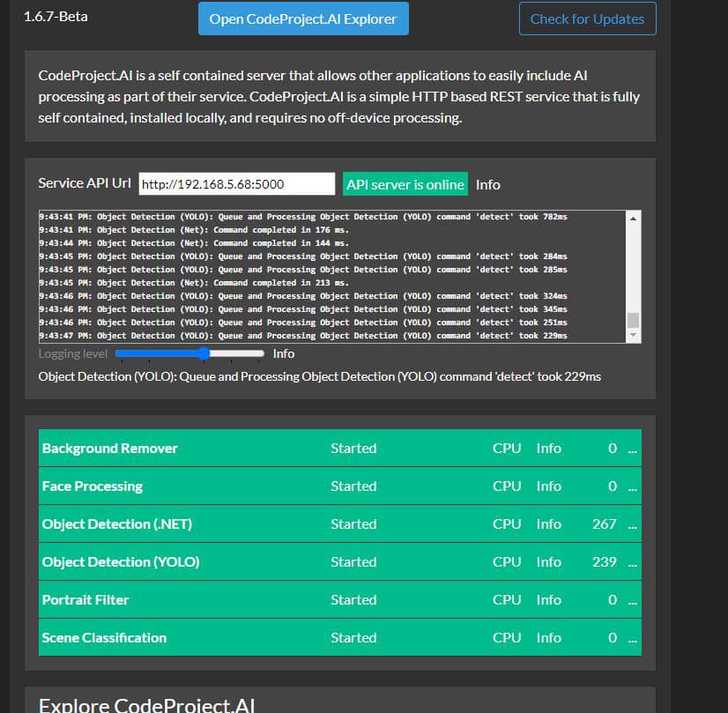Click CPU label in Face Processing row
This screenshot has height=713, width=728.
click(507, 486)
